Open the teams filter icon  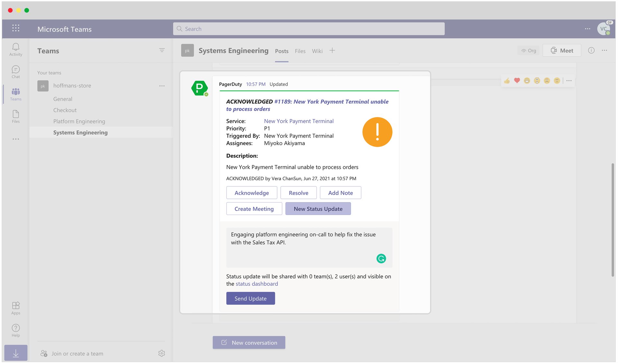162,51
